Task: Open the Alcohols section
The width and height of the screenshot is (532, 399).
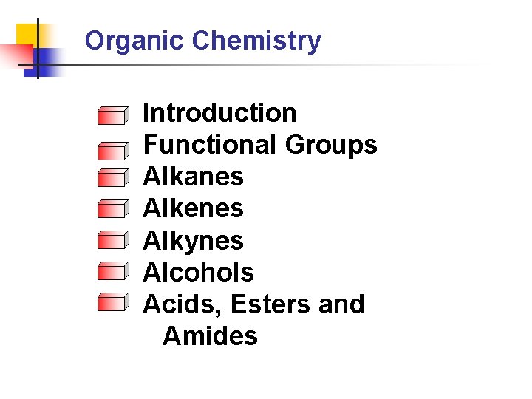Action: pyautogui.click(x=198, y=272)
